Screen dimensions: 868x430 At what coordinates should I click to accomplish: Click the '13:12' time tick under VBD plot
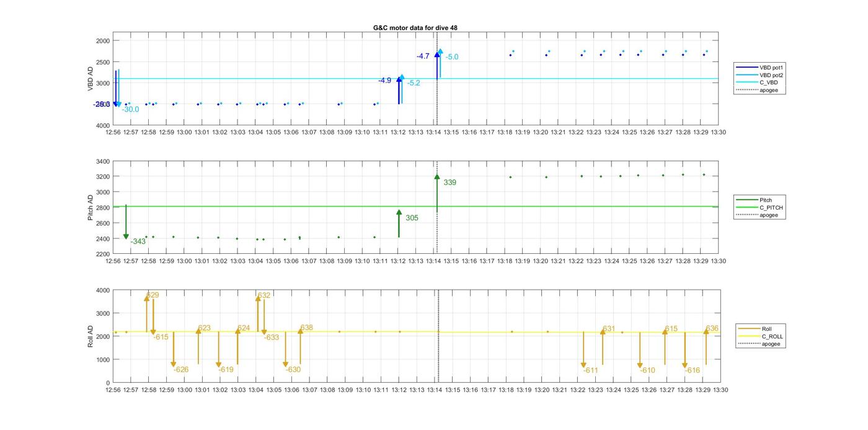click(397, 132)
